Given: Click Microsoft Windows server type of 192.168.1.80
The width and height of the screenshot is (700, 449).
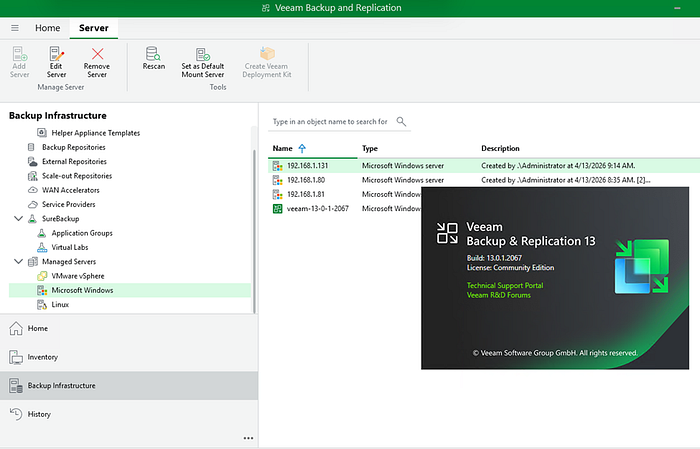Looking at the screenshot, I should [403, 180].
